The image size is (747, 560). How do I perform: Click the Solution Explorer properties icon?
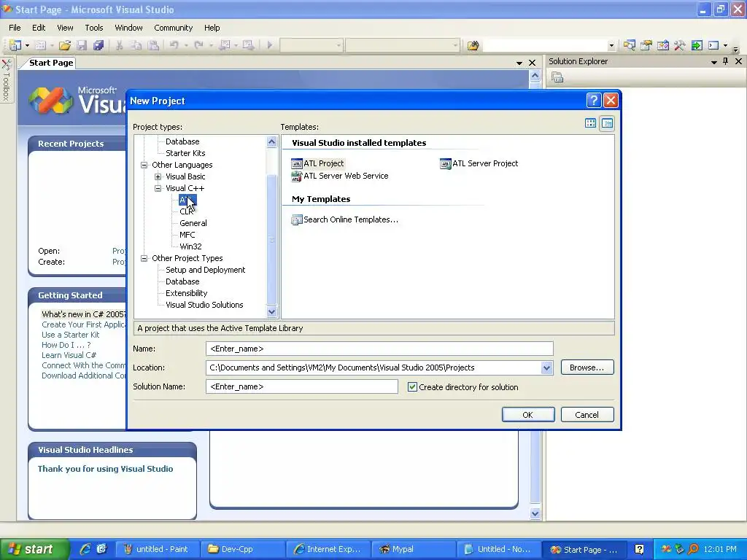tap(557, 77)
